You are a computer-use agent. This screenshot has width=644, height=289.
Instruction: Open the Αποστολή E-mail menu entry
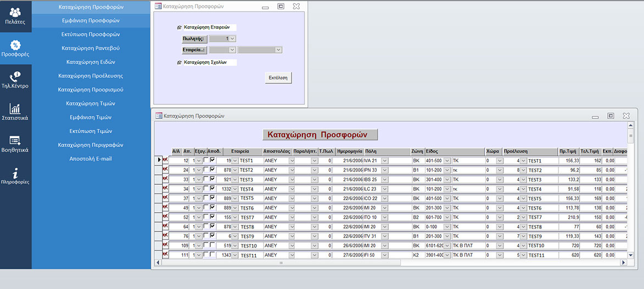click(91, 159)
